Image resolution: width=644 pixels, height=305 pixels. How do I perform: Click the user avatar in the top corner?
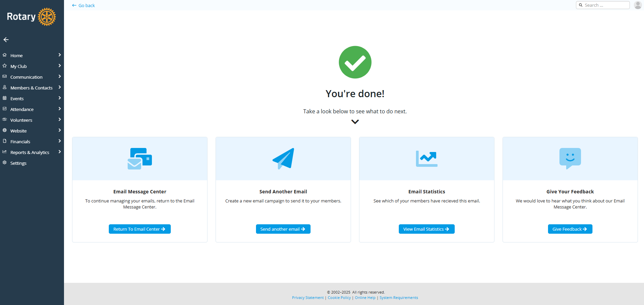pyautogui.click(x=638, y=5)
